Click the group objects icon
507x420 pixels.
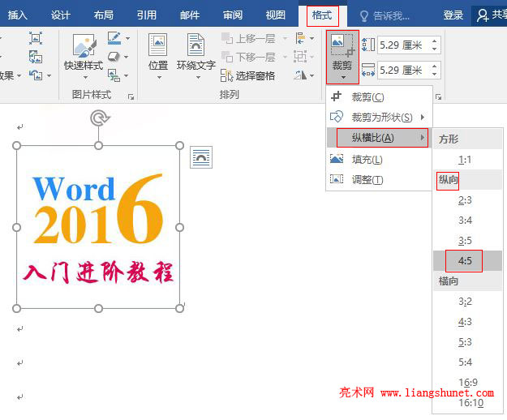pos(300,57)
